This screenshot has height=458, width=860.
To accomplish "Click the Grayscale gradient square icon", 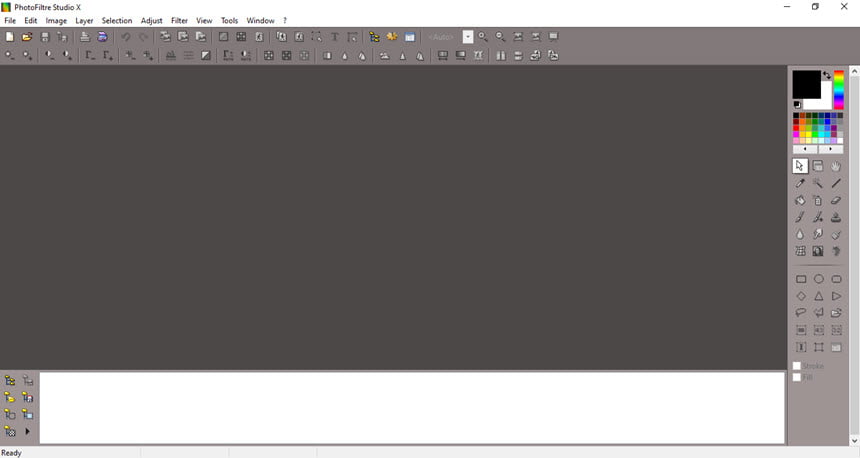I will click(206, 55).
